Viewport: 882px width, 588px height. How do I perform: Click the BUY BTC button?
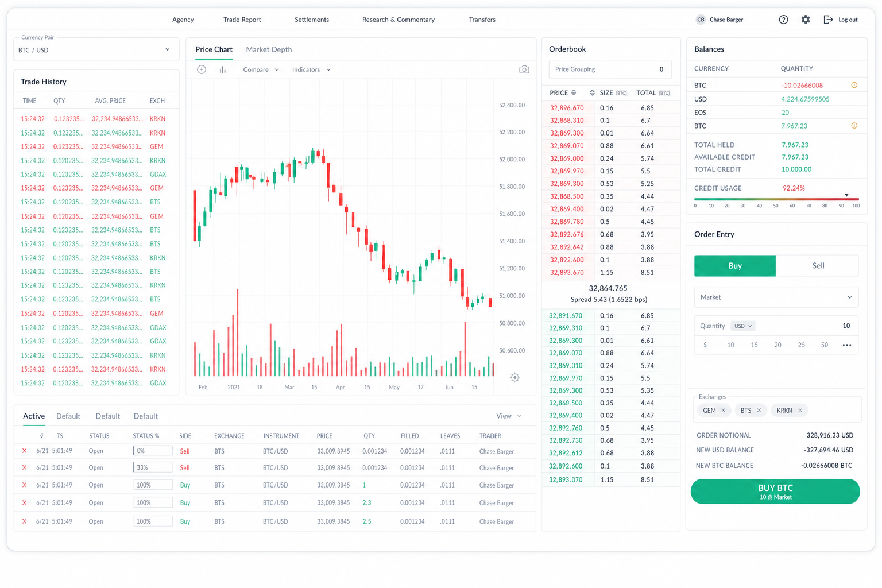pyautogui.click(x=775, y=492)
